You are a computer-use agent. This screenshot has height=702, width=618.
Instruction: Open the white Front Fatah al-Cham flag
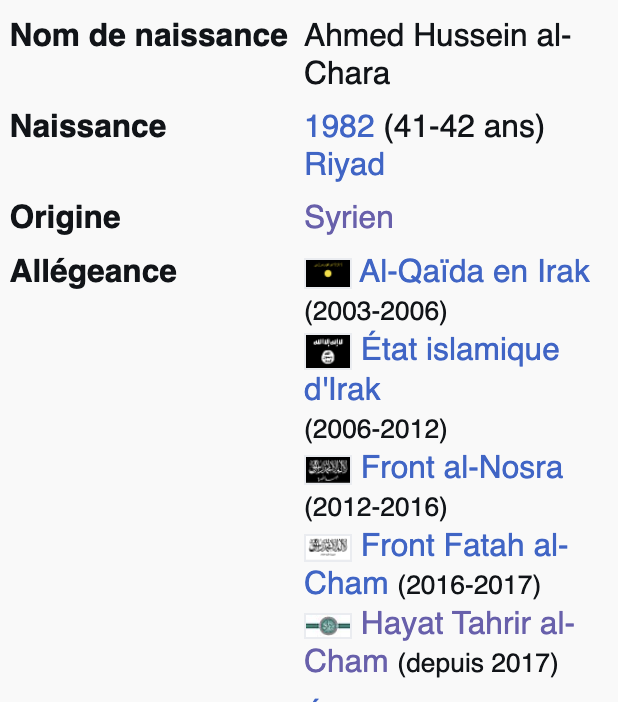click(x=328, y=548)
